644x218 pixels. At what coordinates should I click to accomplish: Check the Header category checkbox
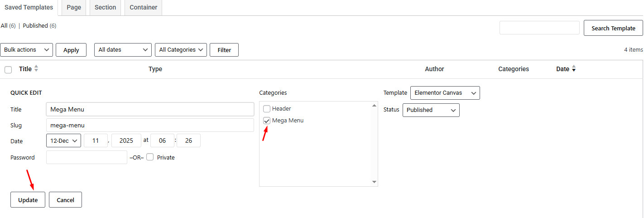267,109
